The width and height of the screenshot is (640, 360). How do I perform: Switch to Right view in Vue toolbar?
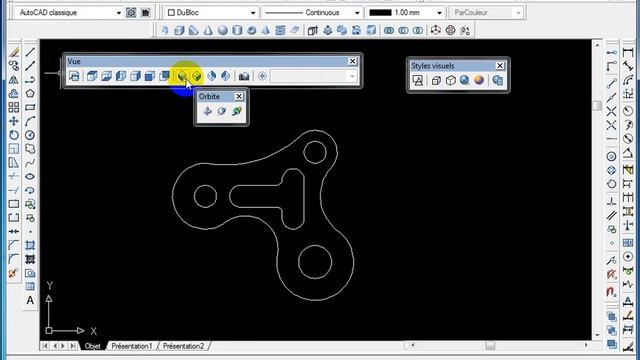pyautogui.click(x=136, y=76)
